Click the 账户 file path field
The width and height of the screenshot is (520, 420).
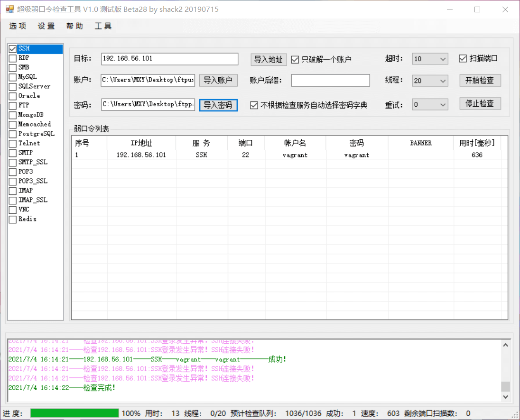(148, 80)
